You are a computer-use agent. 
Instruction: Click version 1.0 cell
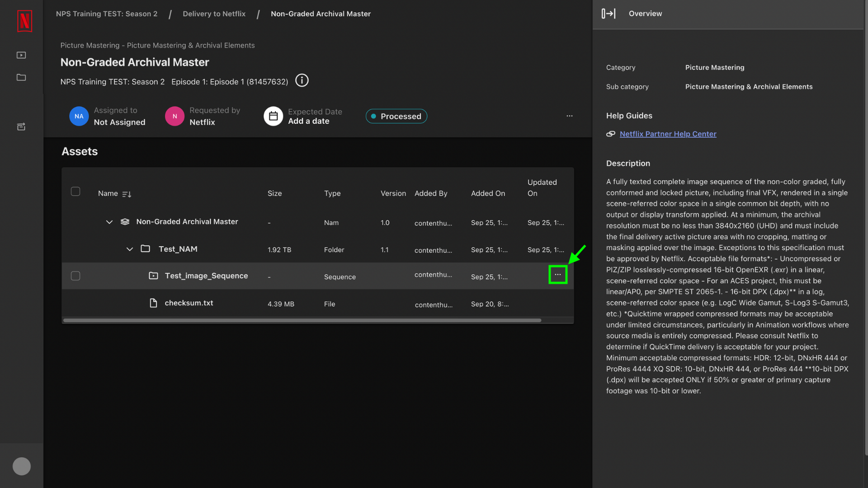point(385,223)
